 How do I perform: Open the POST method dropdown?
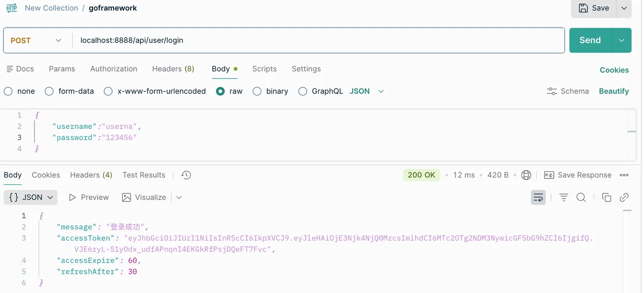(x=36, y=40)
